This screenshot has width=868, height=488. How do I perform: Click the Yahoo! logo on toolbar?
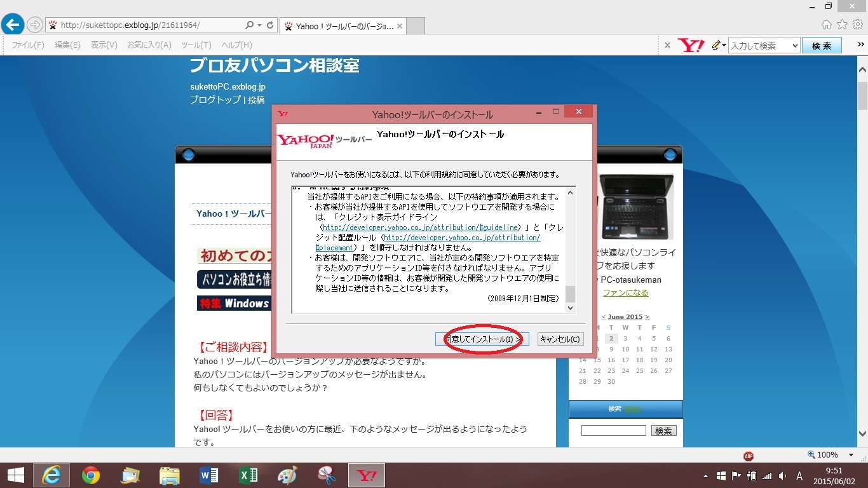(x=691, y=45)
